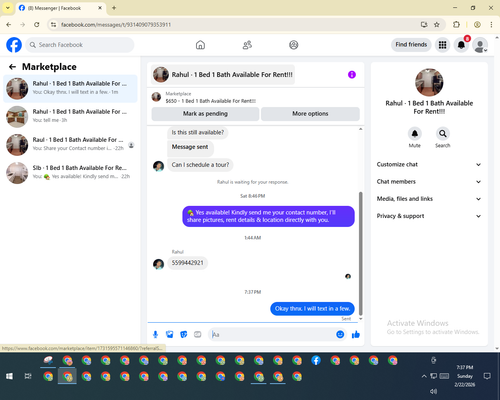Go back from Marketplace with the arrow

coord(12,67)
